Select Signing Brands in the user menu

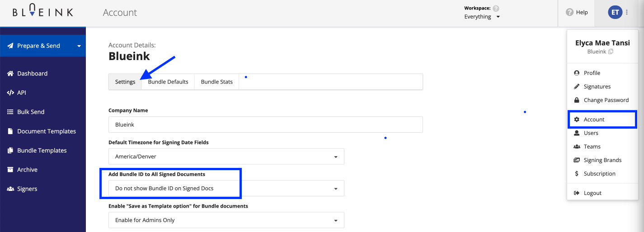[x=602, y=160]
